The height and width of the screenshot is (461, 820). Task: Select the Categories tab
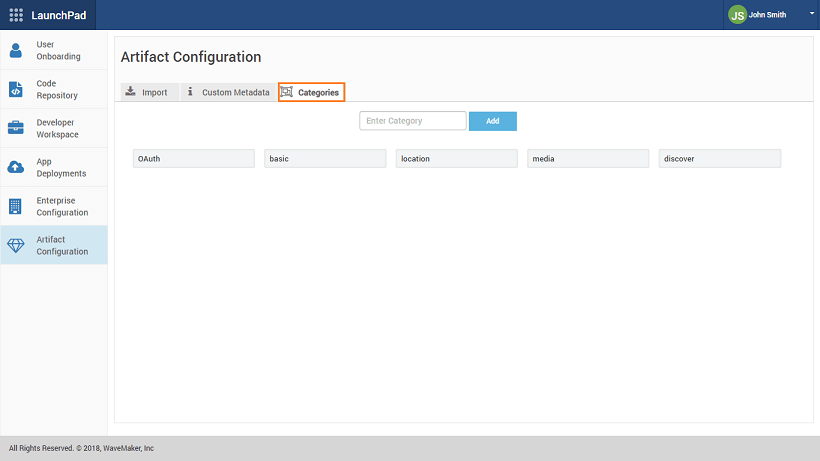coord(311,92)
